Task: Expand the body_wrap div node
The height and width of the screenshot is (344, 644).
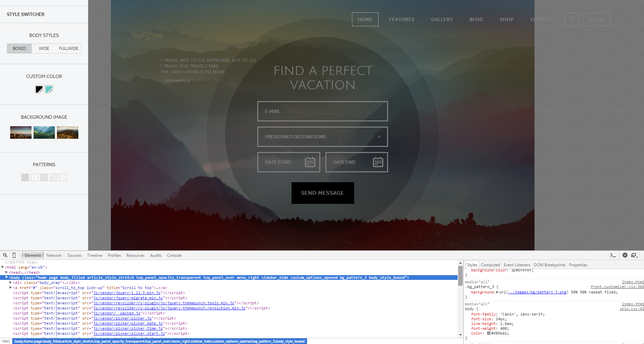Action: pos(11,283)
